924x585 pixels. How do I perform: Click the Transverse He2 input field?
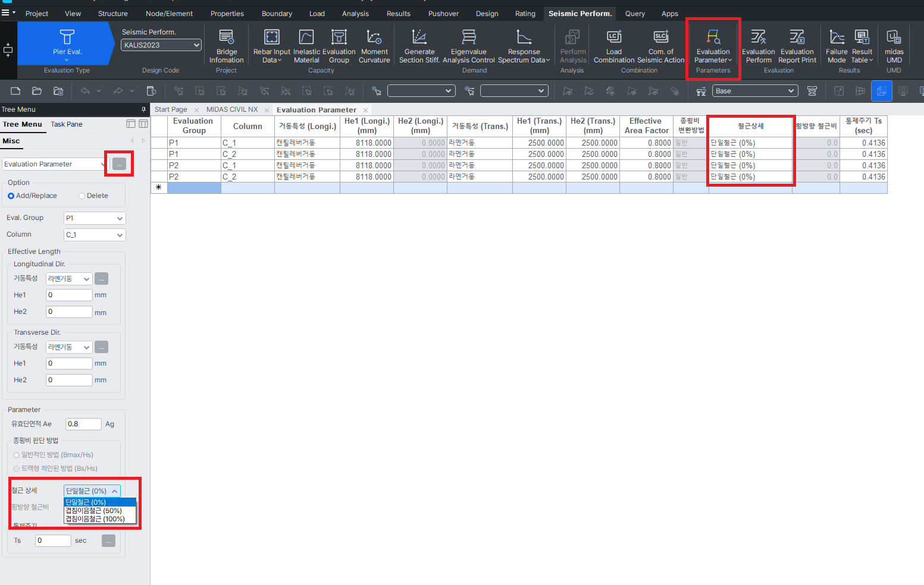[69, 380]
